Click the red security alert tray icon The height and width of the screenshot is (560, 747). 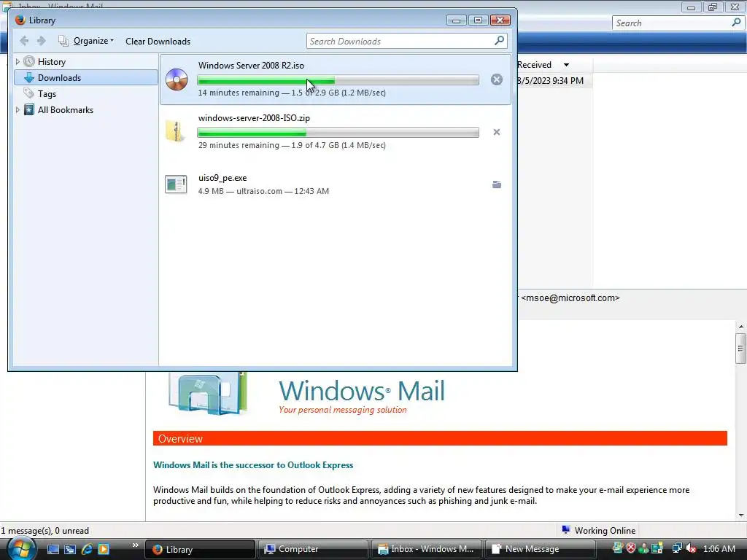click(631, 548)
